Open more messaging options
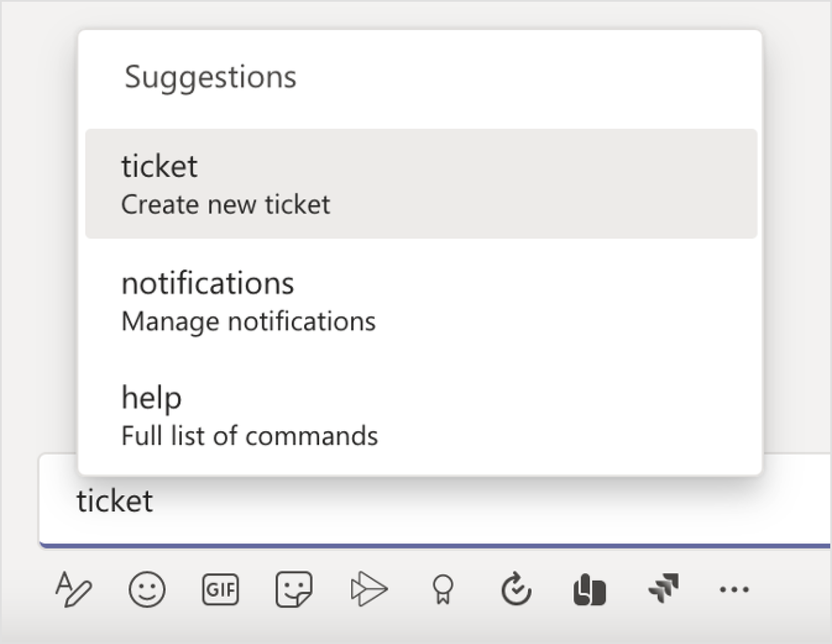Screen dimensions: 832x644 click(736, 590)
